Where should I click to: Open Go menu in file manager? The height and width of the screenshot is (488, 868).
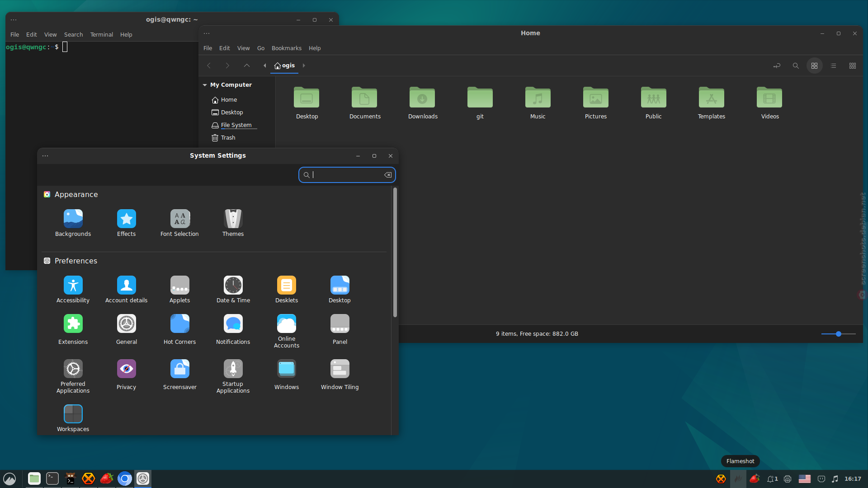[x=261, y=48]
